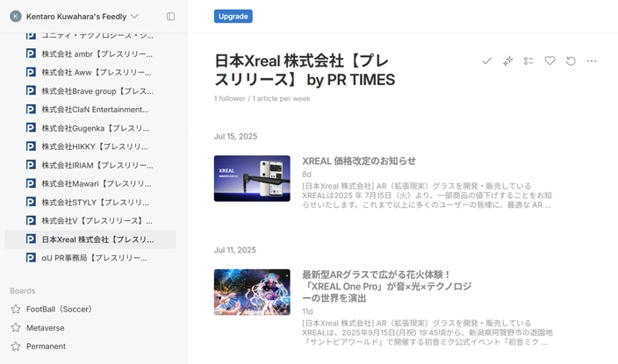Click the 8d article age label
The height and width of the screenshot is (364, 618).
[306, 175]
